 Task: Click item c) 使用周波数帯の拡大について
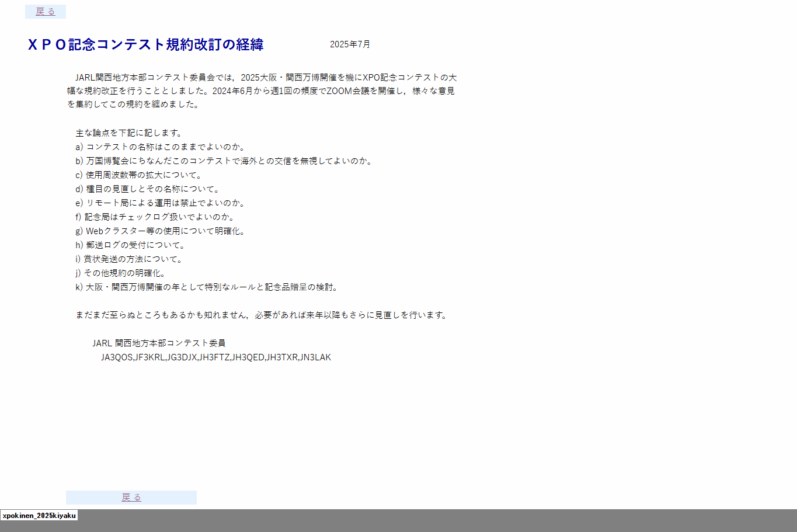click(140, 175)
